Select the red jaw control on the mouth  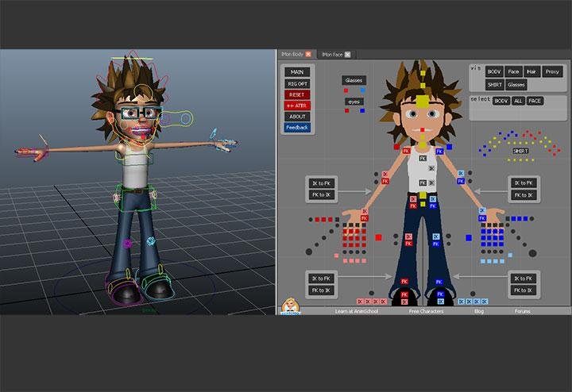(x=423, y=129)
